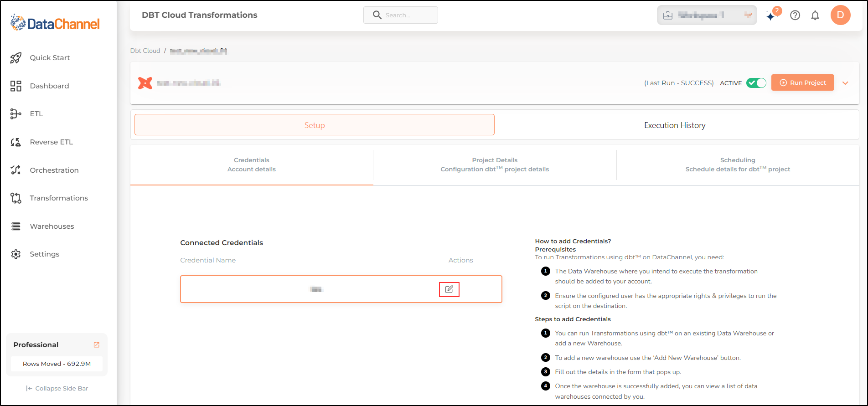The image size is (868, 406).
Task: Open DataChannel logo home
Action: click(55, 23)
